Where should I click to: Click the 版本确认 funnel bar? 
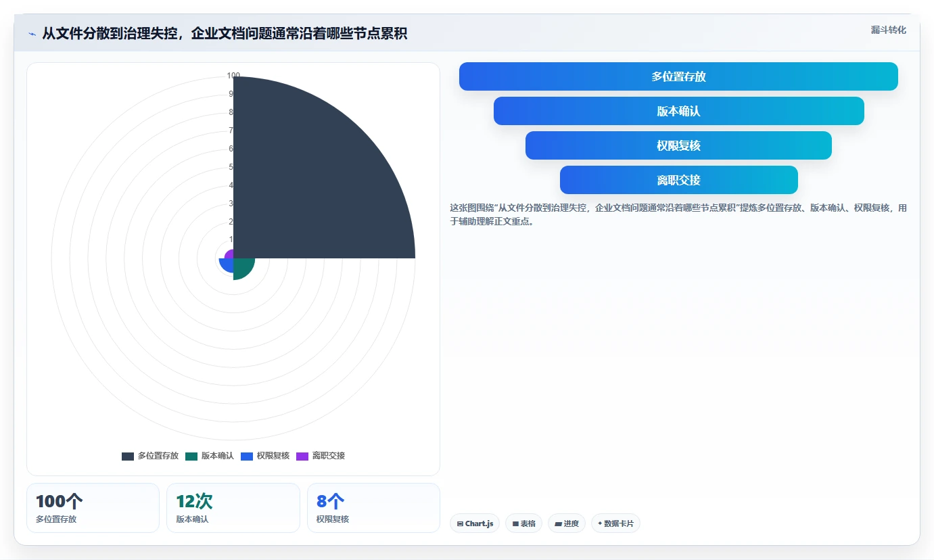point(679,111)
